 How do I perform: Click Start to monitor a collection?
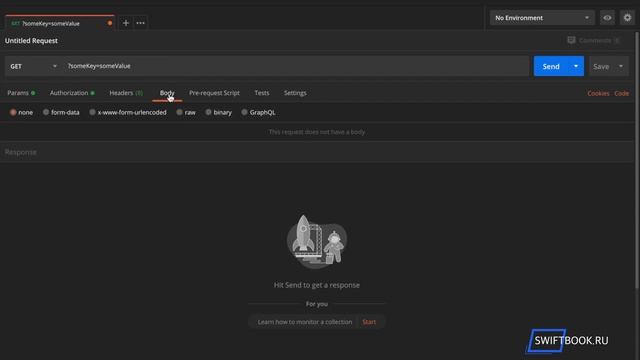(369, 322)
